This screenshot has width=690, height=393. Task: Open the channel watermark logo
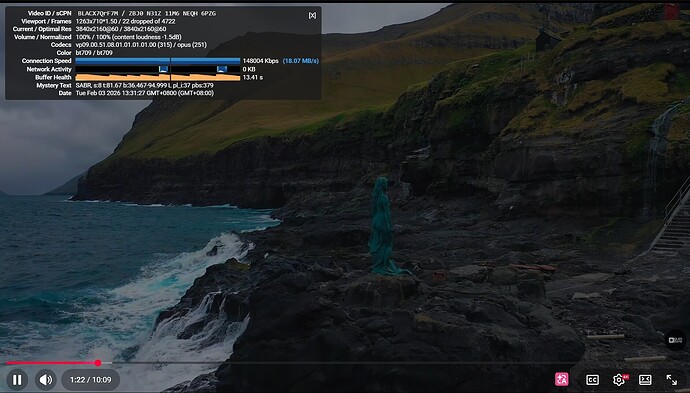(x=675, y=340)
